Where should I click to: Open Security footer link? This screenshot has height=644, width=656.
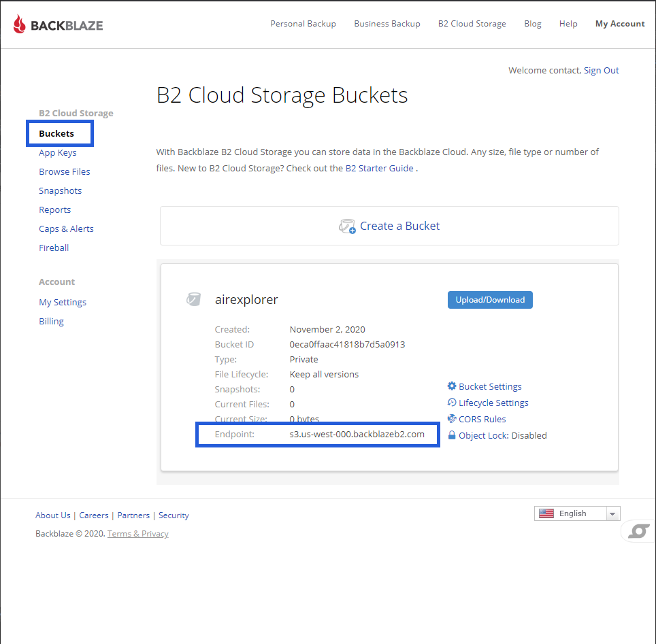point(174,515)
